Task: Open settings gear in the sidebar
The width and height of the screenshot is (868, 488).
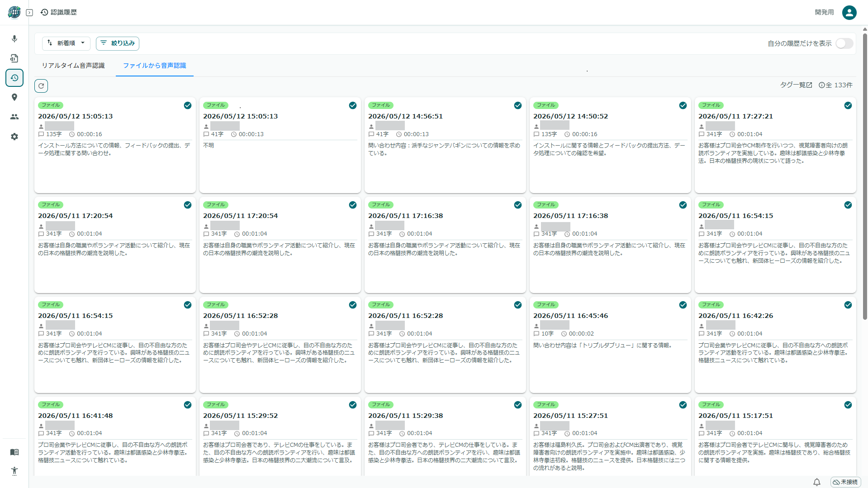Action: [x=14, y=137]
